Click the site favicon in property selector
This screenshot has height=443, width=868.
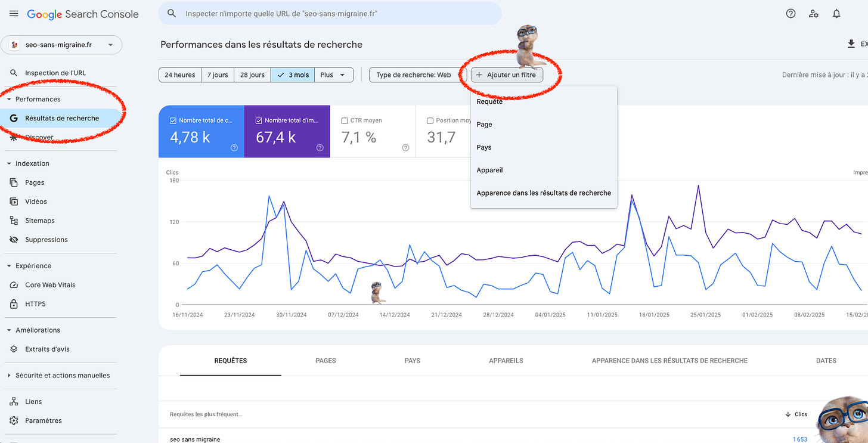click(x=14, y=45)
